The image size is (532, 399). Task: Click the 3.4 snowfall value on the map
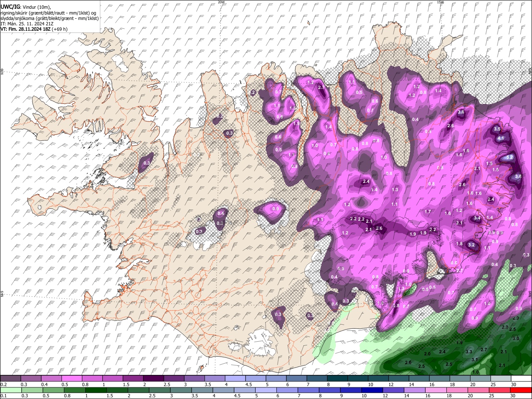[478, 218]
